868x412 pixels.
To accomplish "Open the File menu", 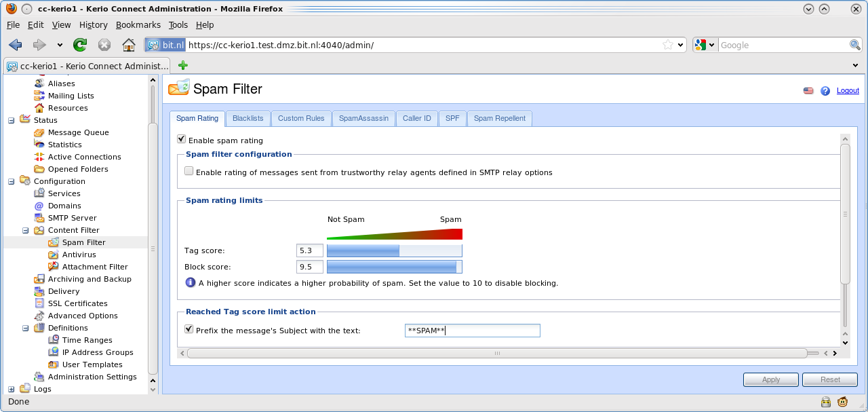I will click(x=14, y=24).
